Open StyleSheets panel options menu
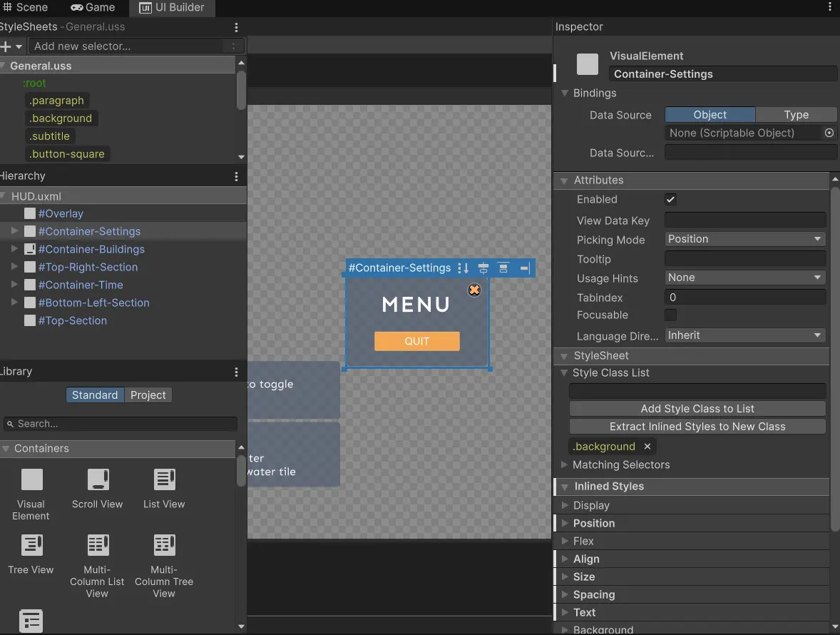This screenshot has width=840, height=635. [236, 27]
